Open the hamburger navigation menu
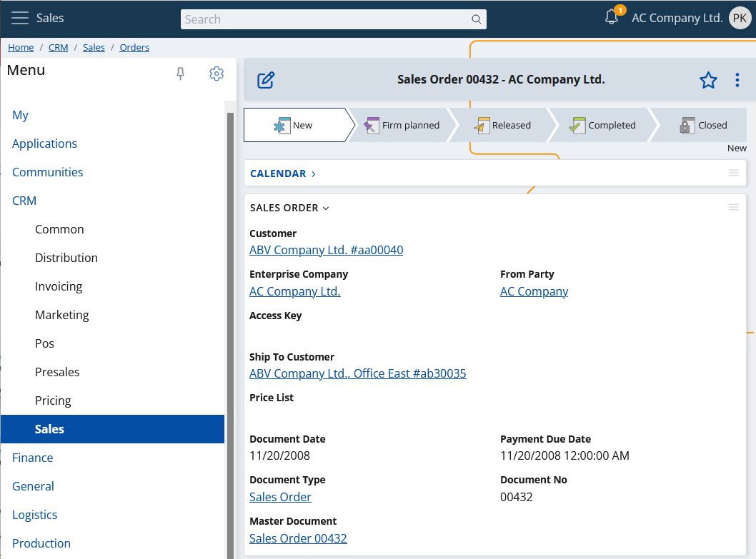The image size is (756, 559). (x=20, y=18)
